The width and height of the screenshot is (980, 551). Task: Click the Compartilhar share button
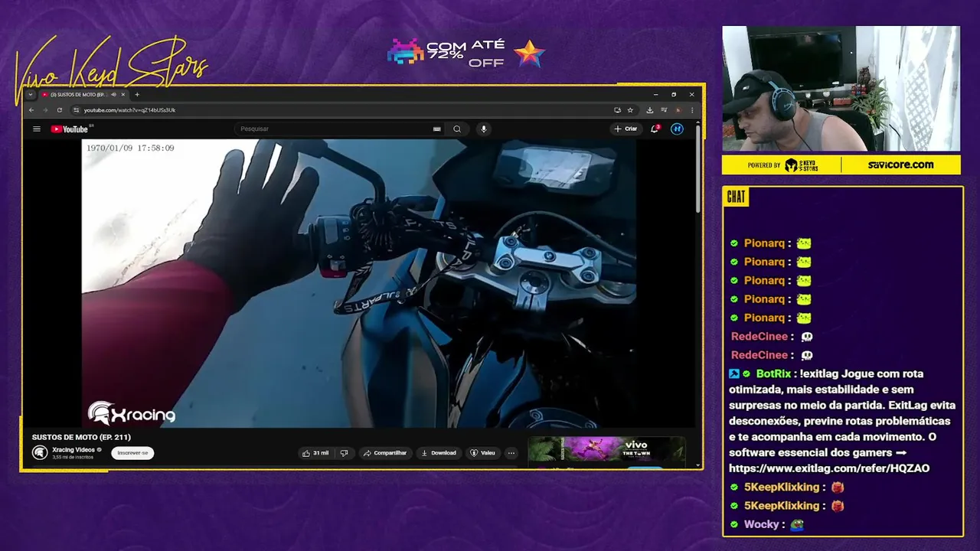[x=385, y=453]
